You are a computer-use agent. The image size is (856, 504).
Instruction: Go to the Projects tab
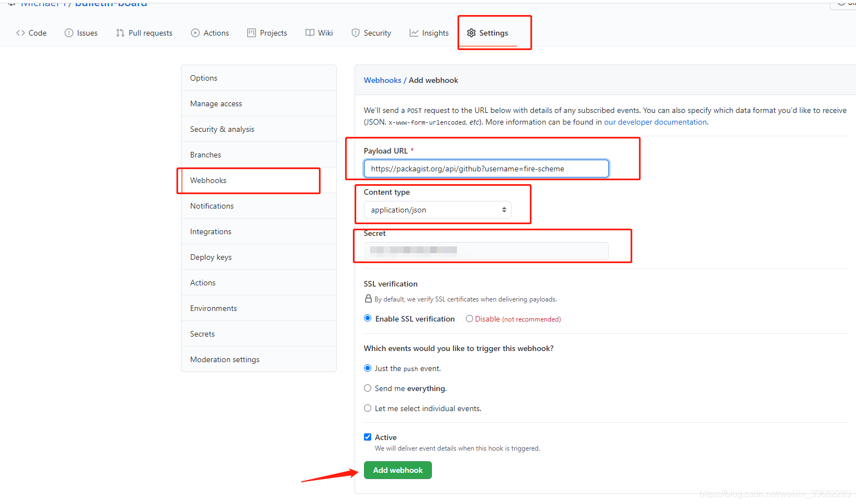(267, 33)
